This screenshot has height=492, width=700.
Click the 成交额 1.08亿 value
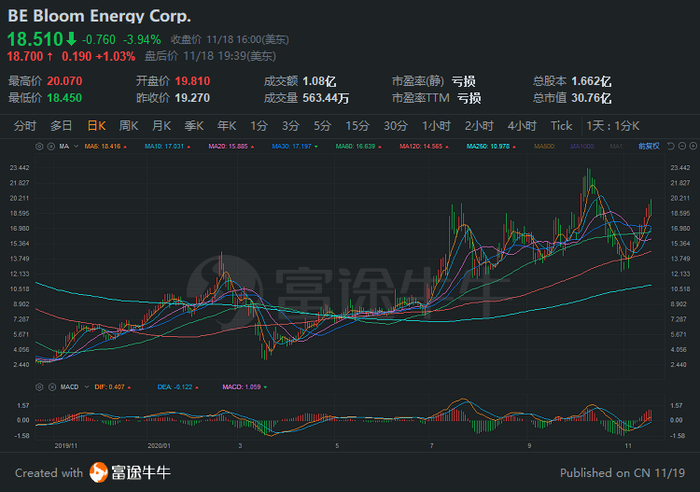(319, 81)
